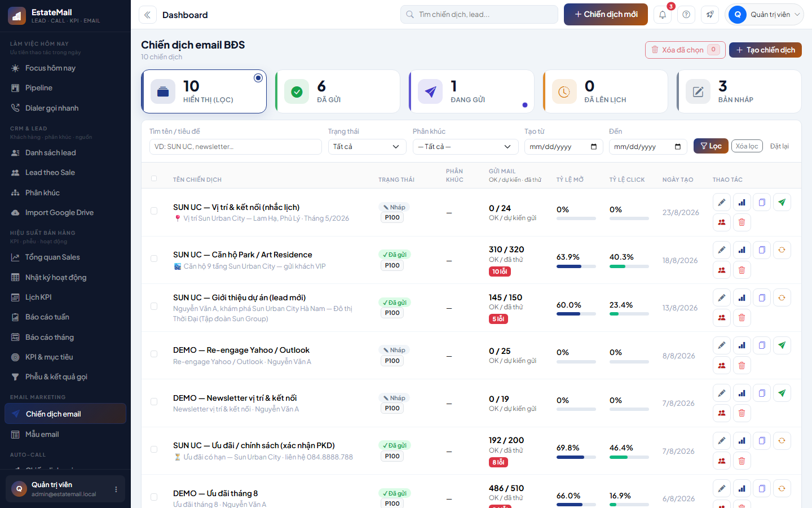Open 'Danh sách lead' in the sidebar
The width and height of the screenshot is (812, 508).
pos(65,153)
